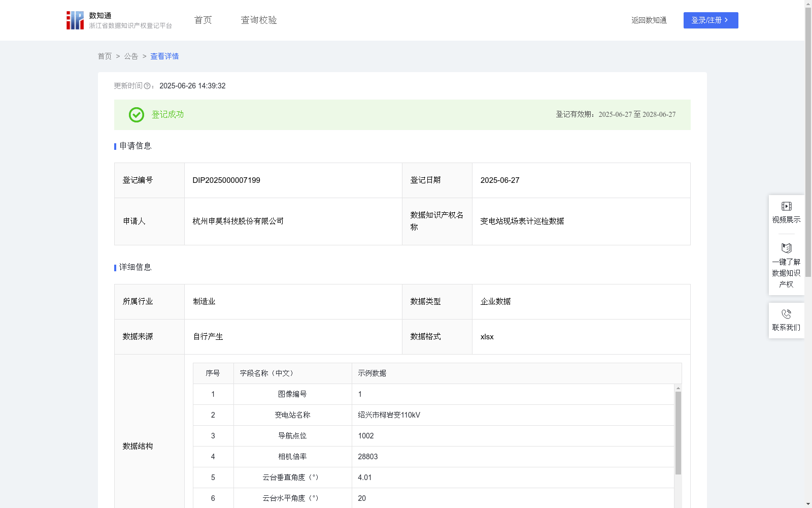The image size is (812, 508).
Task: Open the 视频展示 video panel icon
Action: point(786,206)
